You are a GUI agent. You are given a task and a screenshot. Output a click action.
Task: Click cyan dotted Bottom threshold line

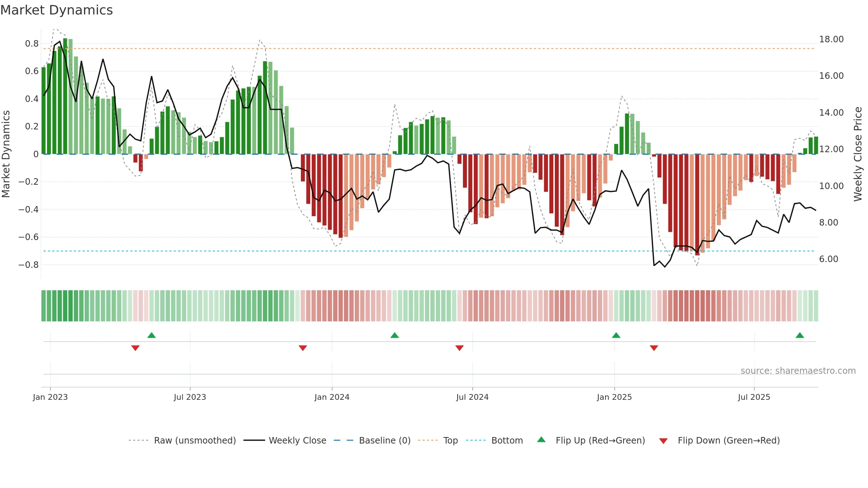[429, 251]
